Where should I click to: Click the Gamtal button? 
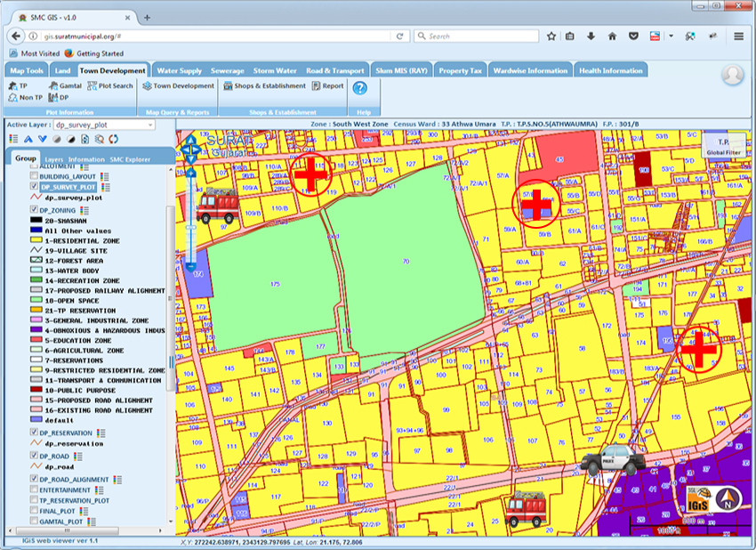coord(65,85)
